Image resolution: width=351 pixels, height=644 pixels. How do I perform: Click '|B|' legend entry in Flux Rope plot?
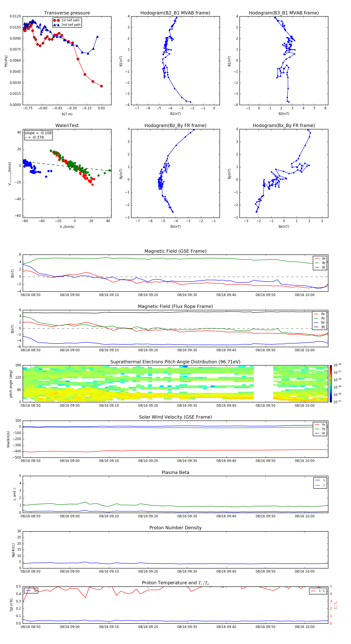point(320,327)
